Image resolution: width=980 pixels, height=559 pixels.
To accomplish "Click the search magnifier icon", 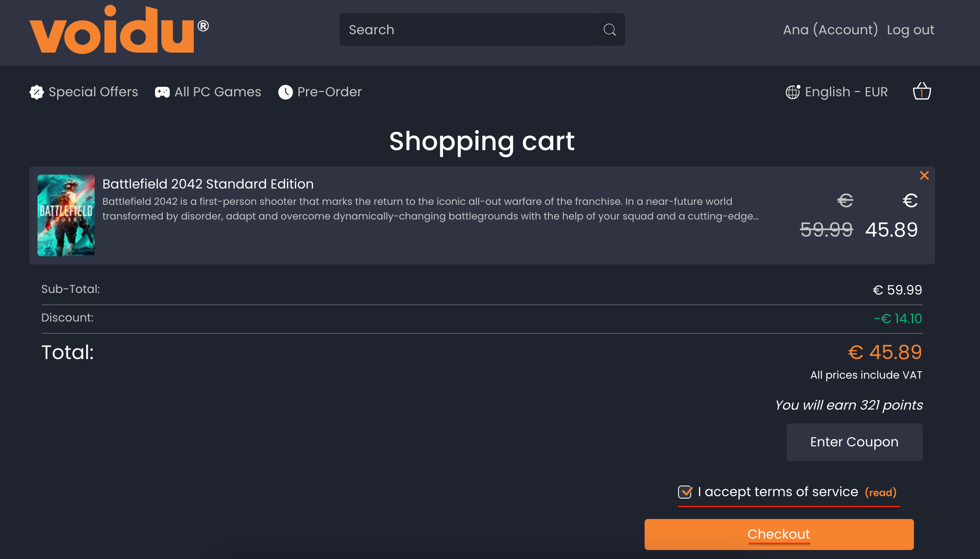I will click(610, 30).
